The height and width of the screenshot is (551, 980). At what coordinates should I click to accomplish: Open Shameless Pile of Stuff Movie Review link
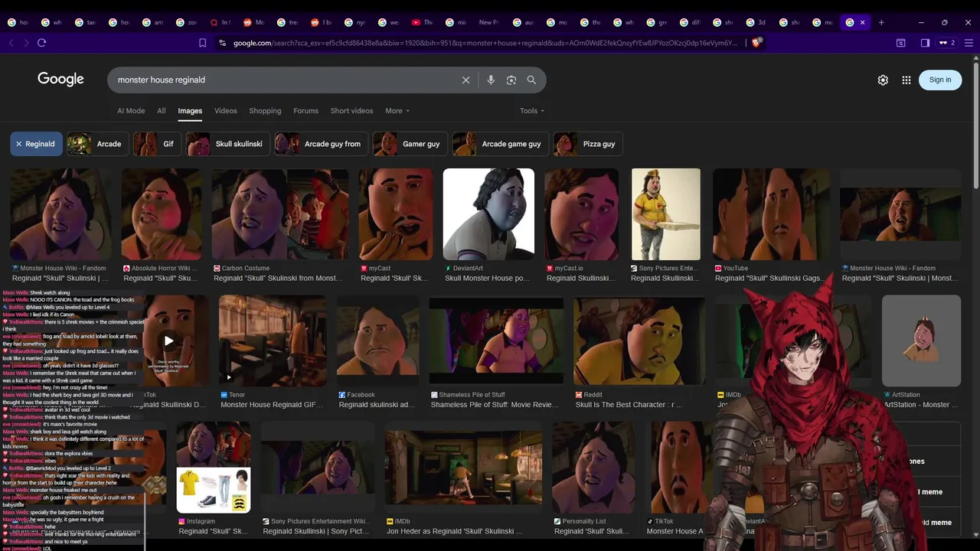[495, 405]
